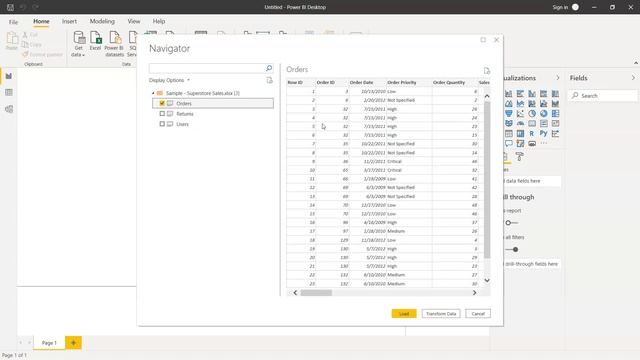Click the Load button

pos(404,313)
